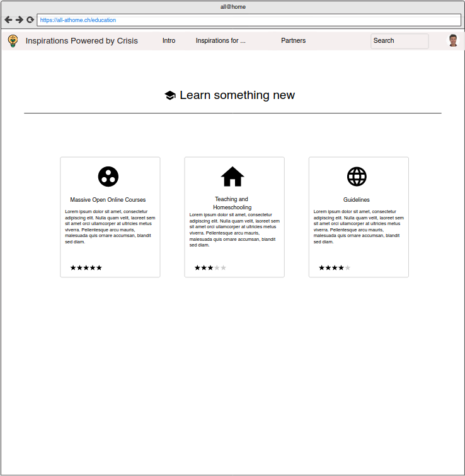Click the house icon for Homeschooling
The height and width of the screenshot is (476, 465).
233,177
